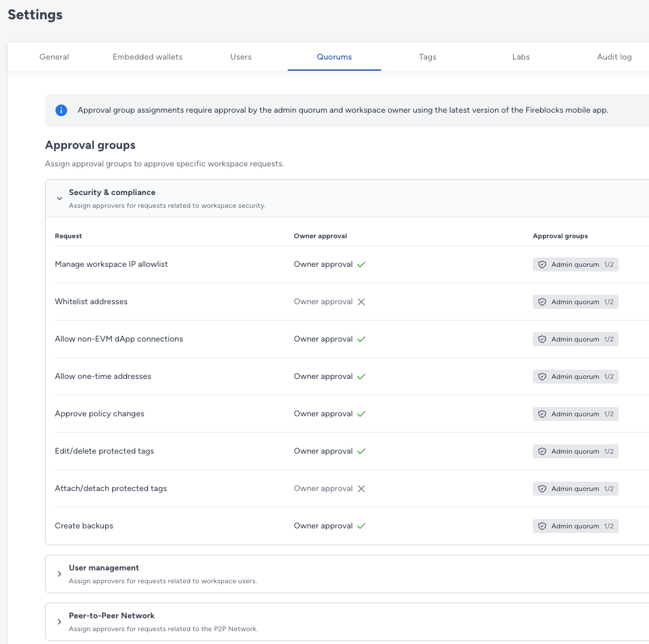The image size is (649, 644).
Task: Click 'Owner approval' text in Whitelist addresses row
Action: pyautogui.click(x=323, y=301)
